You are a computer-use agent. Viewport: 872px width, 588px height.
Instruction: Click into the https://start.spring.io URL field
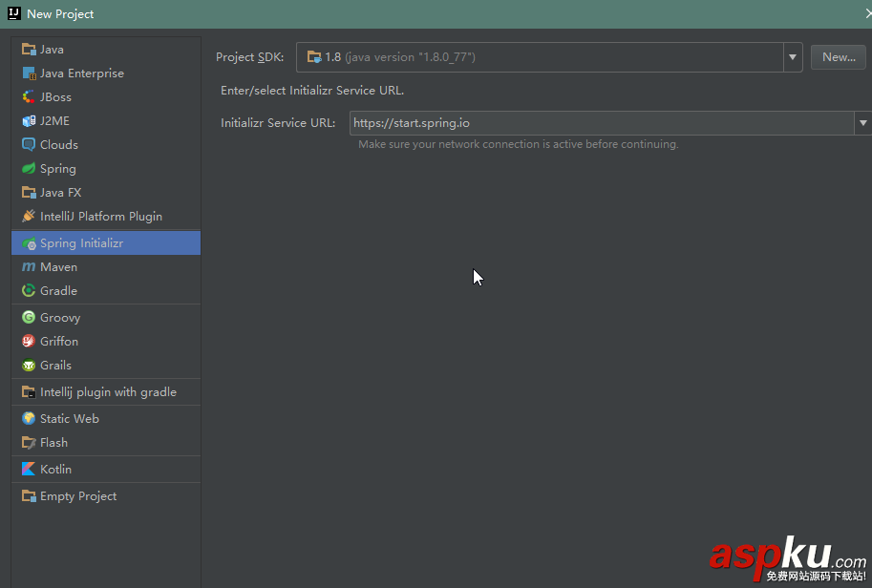(x=602, y=123)
